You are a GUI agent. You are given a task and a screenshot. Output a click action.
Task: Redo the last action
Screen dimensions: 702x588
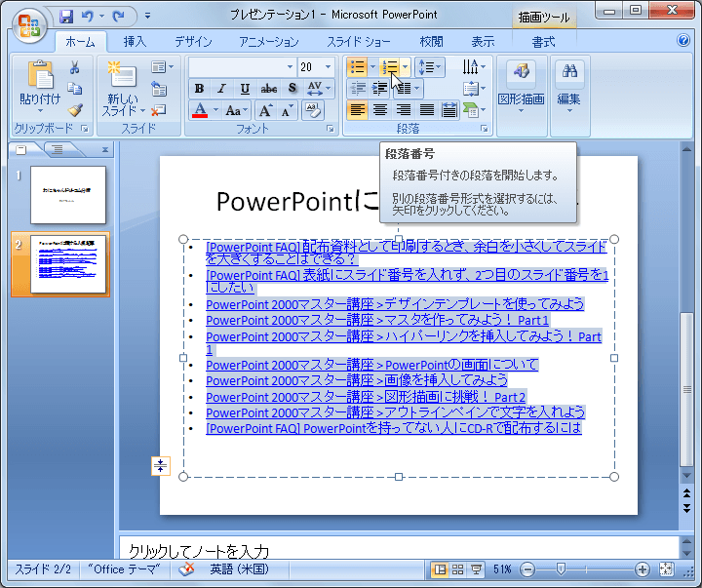pyautogui.click(x=118, y=17)
